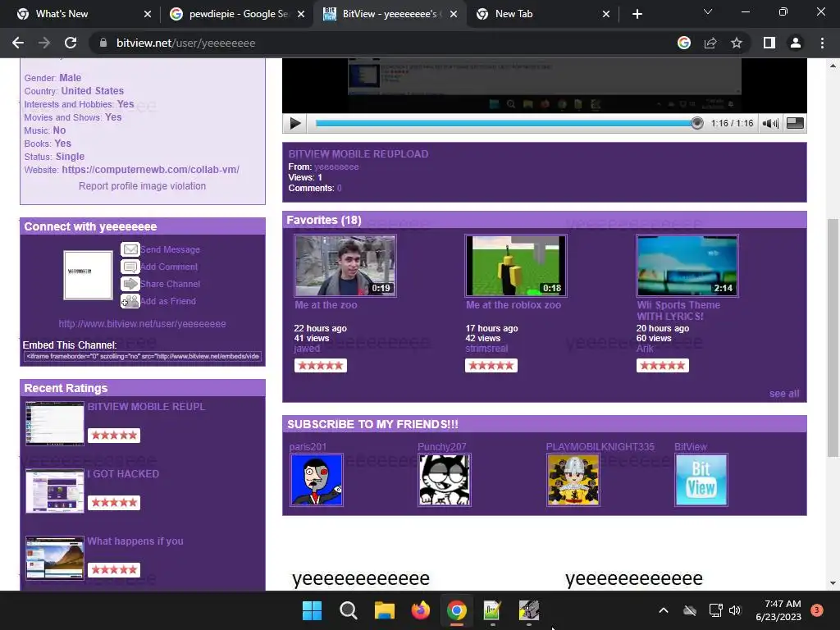Open uploader jawed's channel
Screen dimensions: 840x630
(307, 348)
